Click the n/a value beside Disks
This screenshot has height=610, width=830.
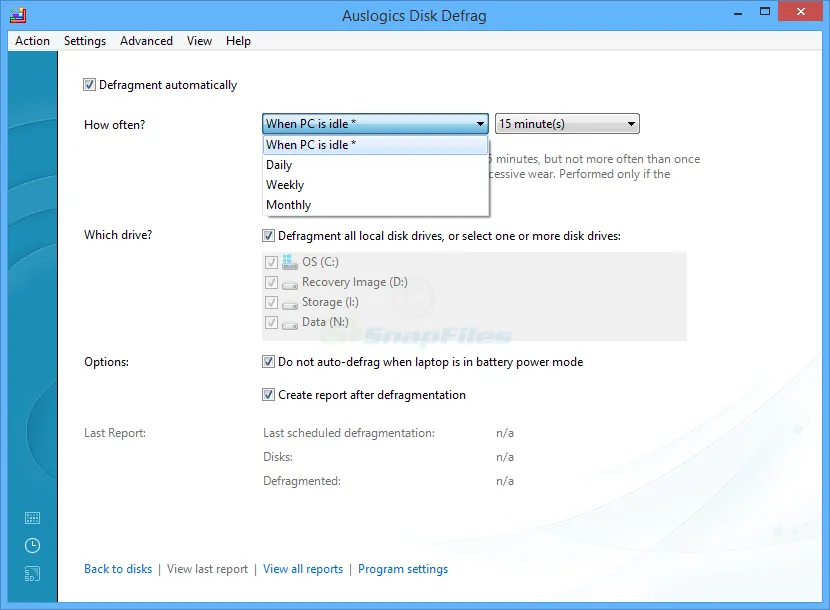coord(505,456)
